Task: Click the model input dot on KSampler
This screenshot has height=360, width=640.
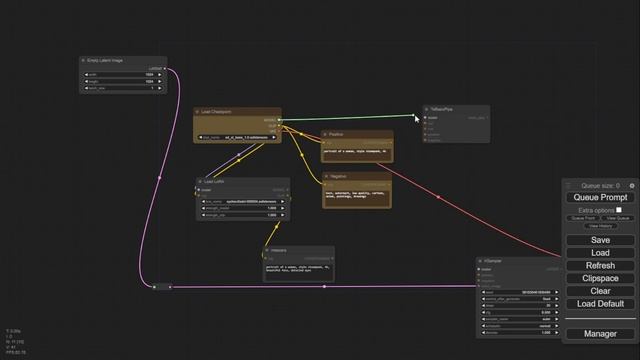Action: pos(479,269)
